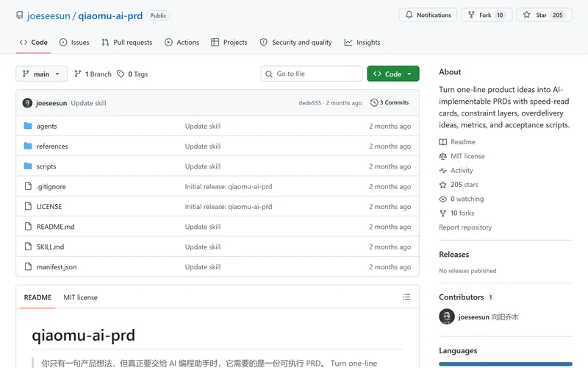Switch to the Code tab
The image size is (588, 368).
33,43
